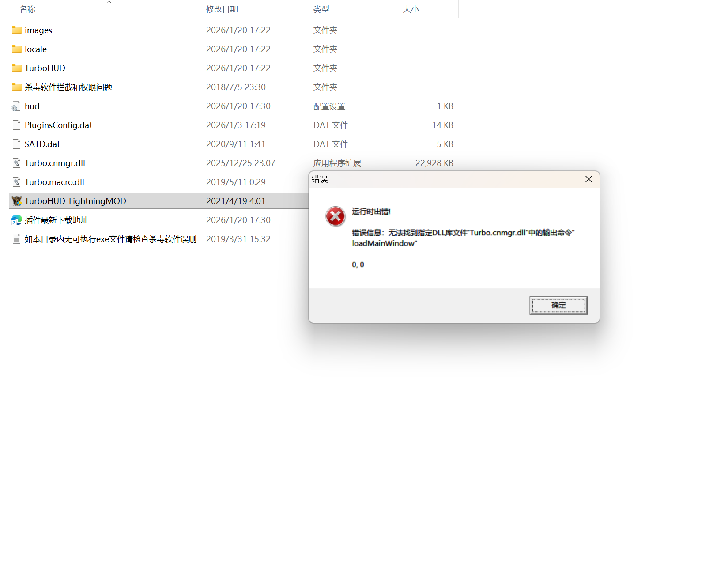Click the red error icon in dialog

[336, 216]
